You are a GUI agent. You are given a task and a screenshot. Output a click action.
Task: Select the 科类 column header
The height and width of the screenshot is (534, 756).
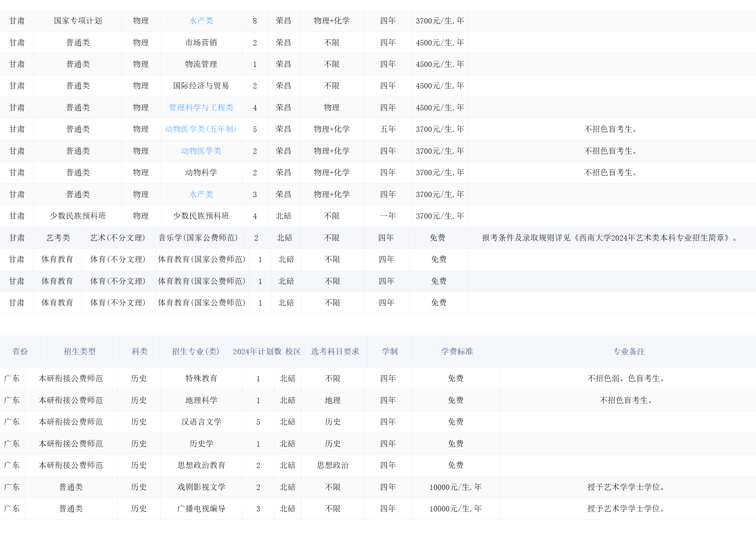tap(139, 352)
